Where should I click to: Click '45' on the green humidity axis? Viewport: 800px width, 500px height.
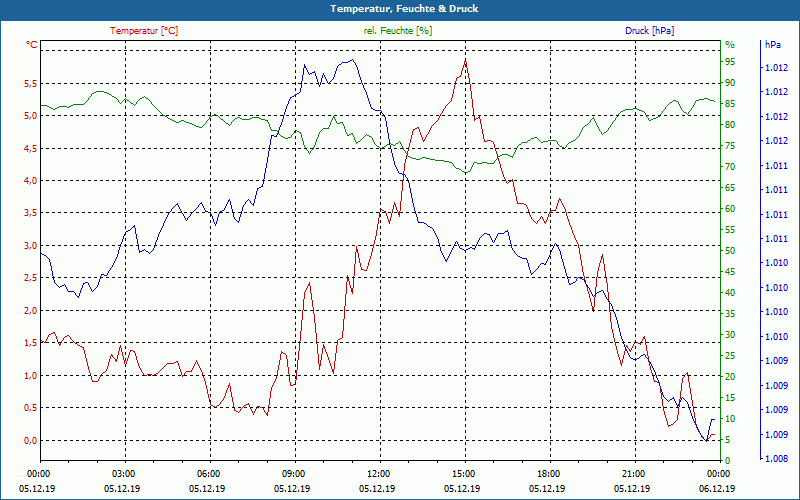[730, 271]
